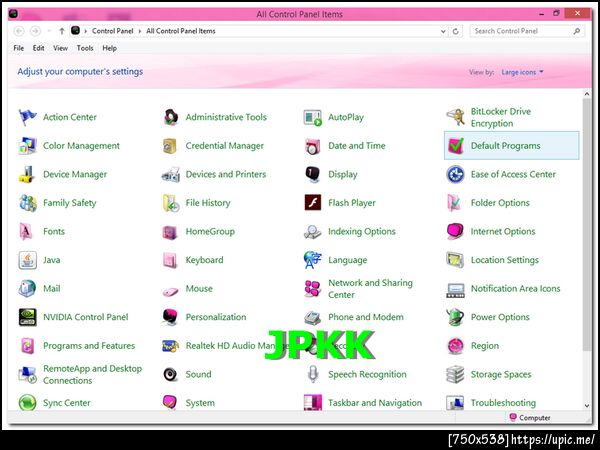Click the Personalization icon
The height and width of the screenshot is (450, 600).
pyautogui.click(x=170, y=317)
